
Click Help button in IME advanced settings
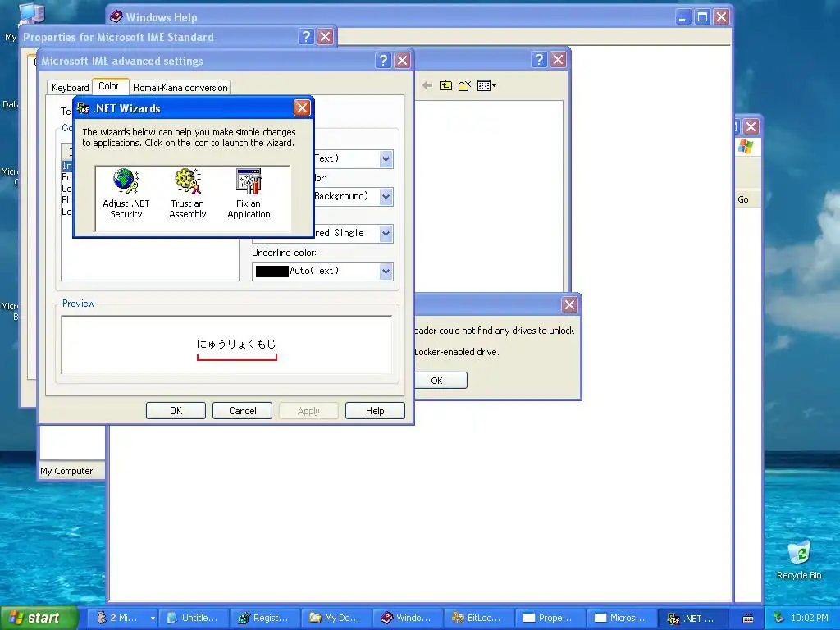pos(375,411)
